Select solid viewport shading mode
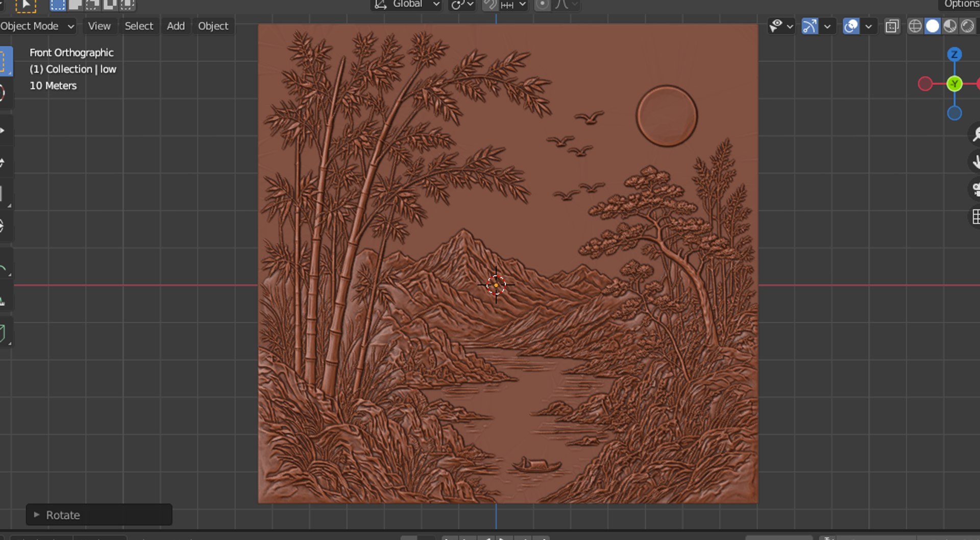The height and width of the screenshot is (540, 980). [x=933, y=26]
